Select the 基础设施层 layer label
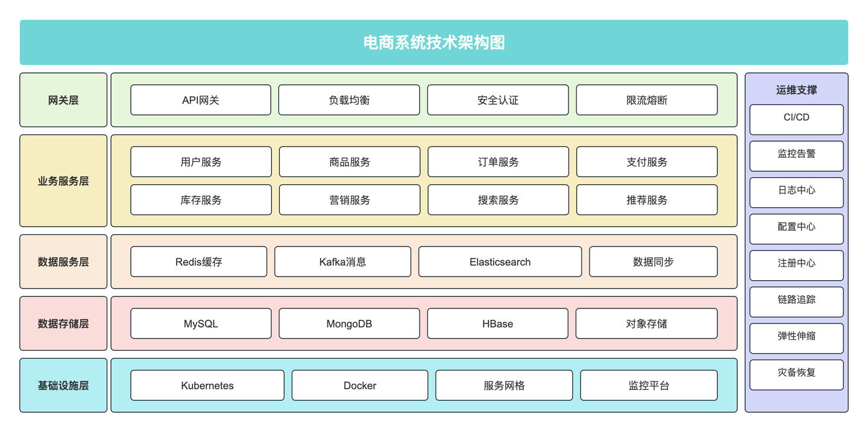 pos(63,386)
